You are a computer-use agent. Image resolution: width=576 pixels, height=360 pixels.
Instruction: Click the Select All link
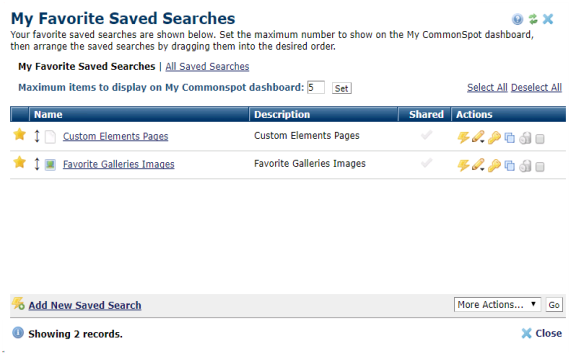point(487,87)
